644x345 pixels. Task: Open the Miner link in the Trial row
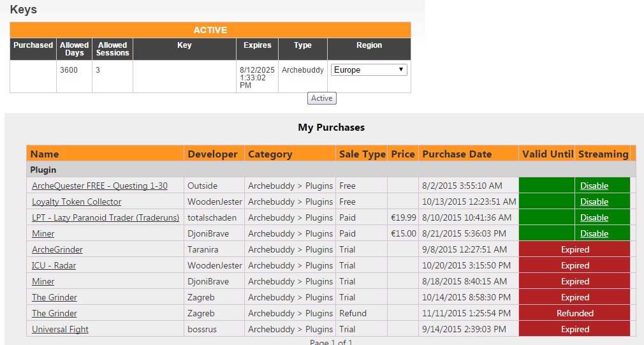click(43, 282)
